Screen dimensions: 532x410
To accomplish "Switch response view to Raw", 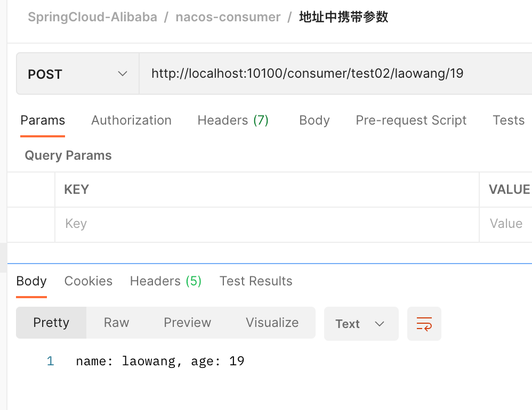I will [117, 323].
